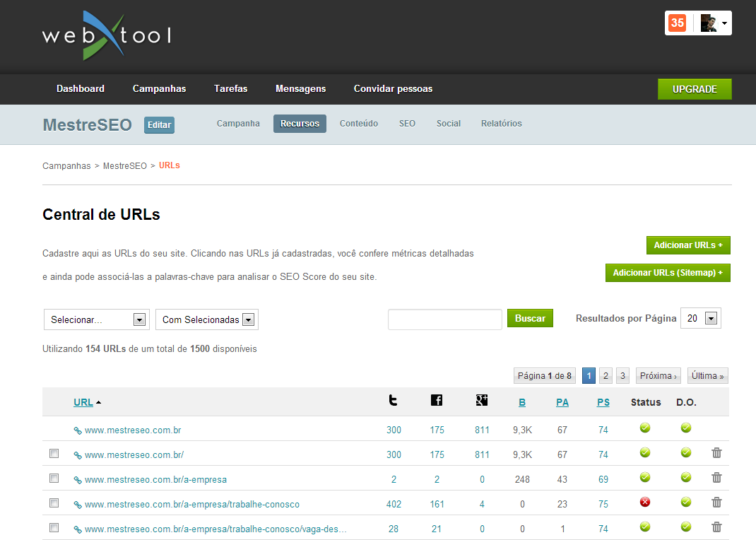This screenshot has height=540, width=756.
Task: Click the URL search input field
Action: coord(444,319)
